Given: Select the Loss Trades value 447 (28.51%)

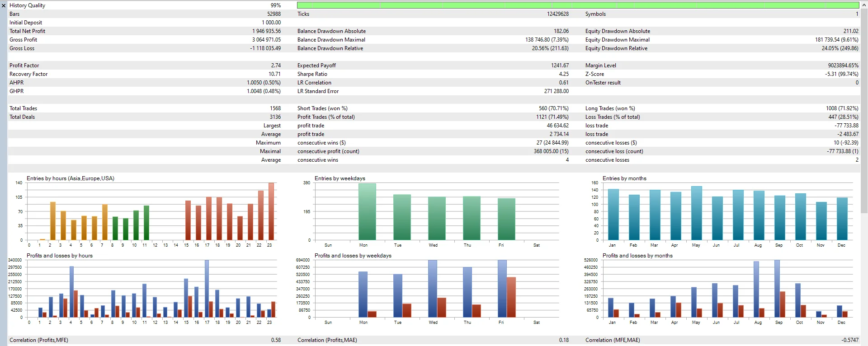Looking at the screenshot, I should tap(844, 117).
